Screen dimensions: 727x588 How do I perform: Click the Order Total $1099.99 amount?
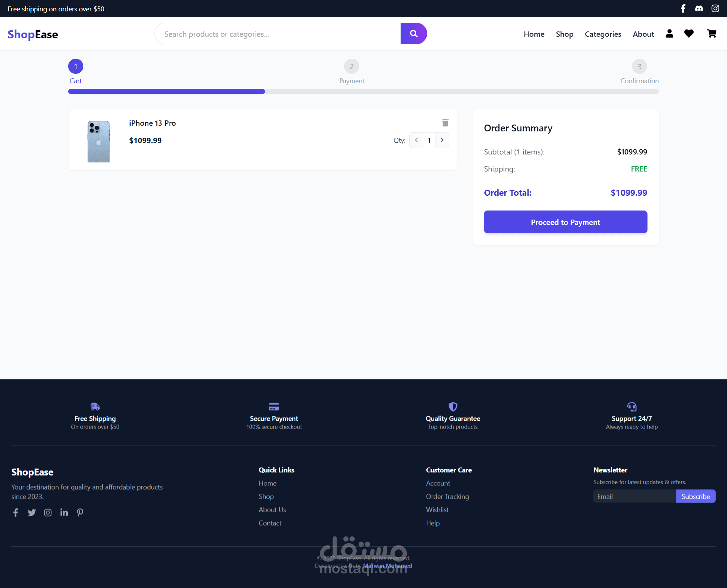(629, 193)
